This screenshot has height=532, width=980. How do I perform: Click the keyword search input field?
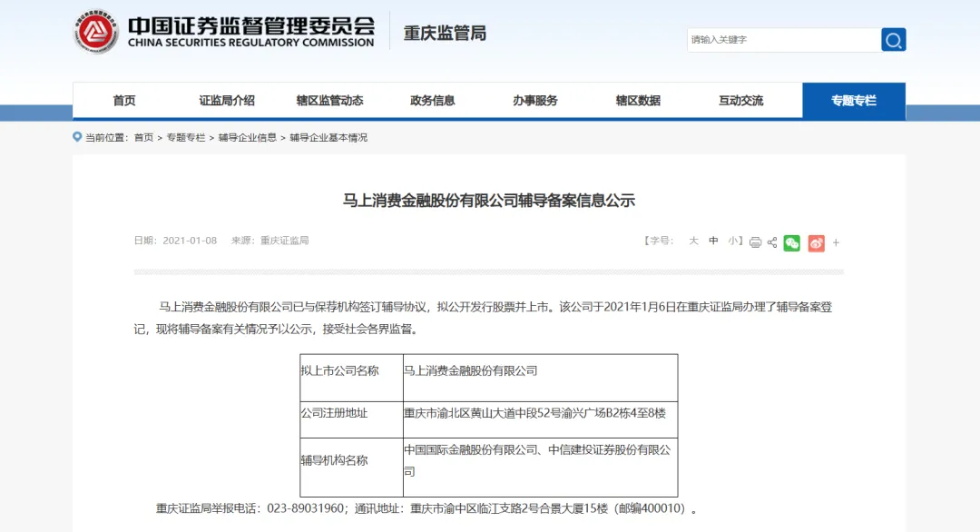tap(784, 40)
